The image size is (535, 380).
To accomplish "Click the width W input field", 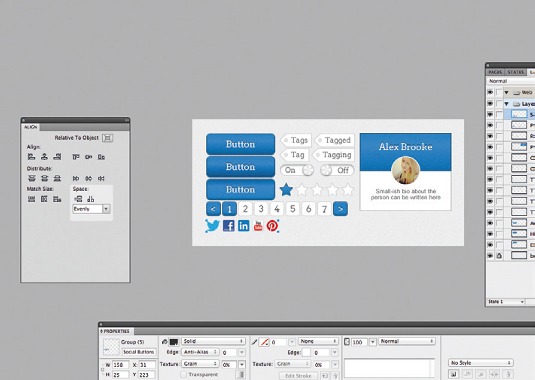I will pyautogui.click(x=120, y=365).
